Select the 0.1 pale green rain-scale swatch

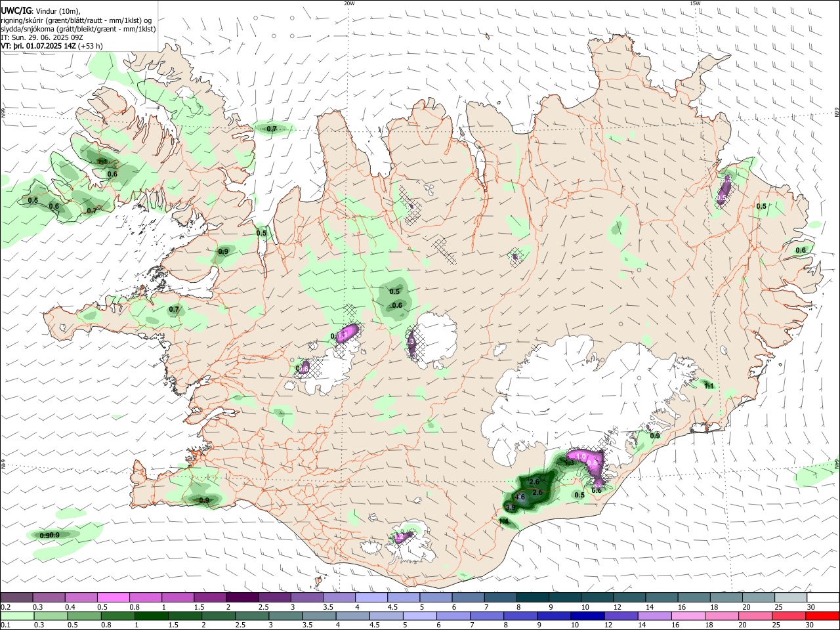pos(17,616)
